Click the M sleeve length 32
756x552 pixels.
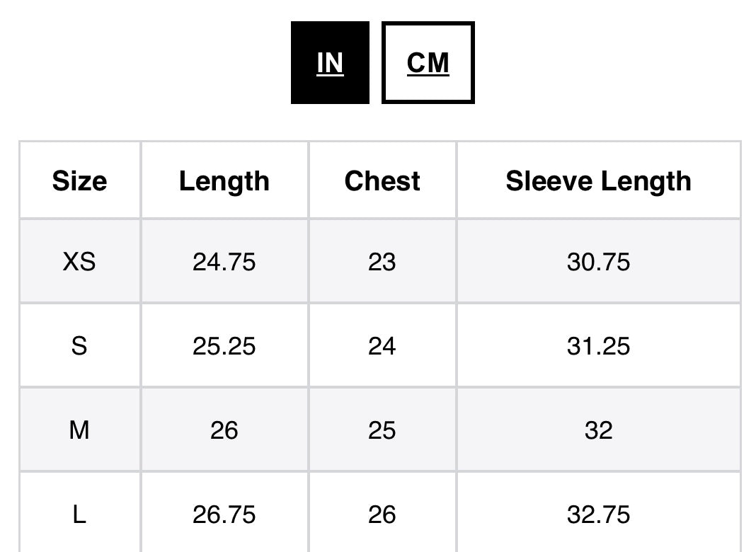(x=598, y=430)
